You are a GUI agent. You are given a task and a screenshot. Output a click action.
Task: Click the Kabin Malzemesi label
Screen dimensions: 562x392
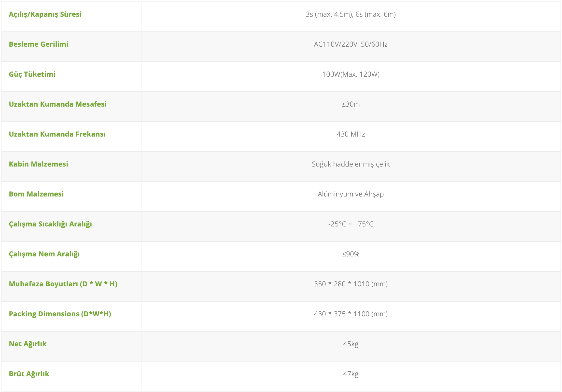point(39,164)
